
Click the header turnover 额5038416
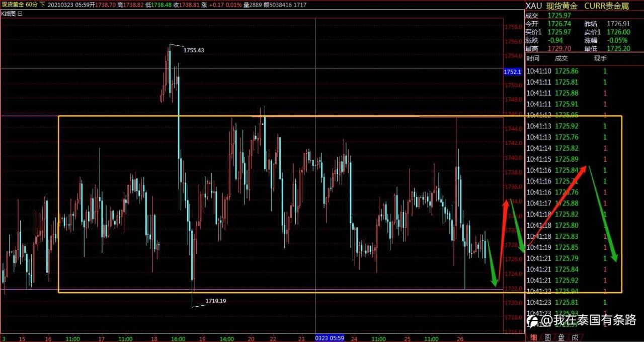click(x=277, y=5)
